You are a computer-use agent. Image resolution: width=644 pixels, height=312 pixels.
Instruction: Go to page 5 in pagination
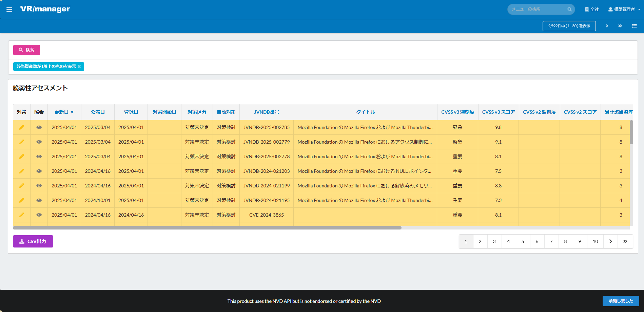coord(523,241)
